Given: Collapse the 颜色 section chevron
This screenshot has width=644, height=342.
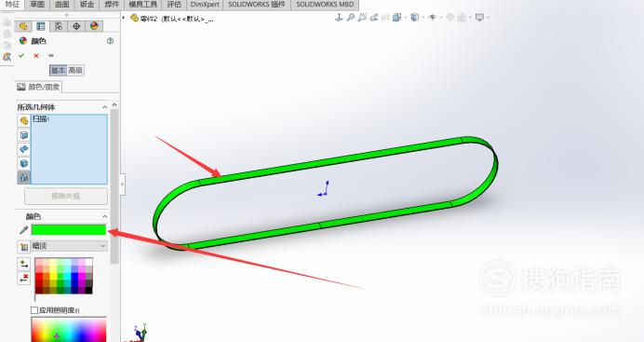Looking at the screenshot, I should (x=105, y=216).
